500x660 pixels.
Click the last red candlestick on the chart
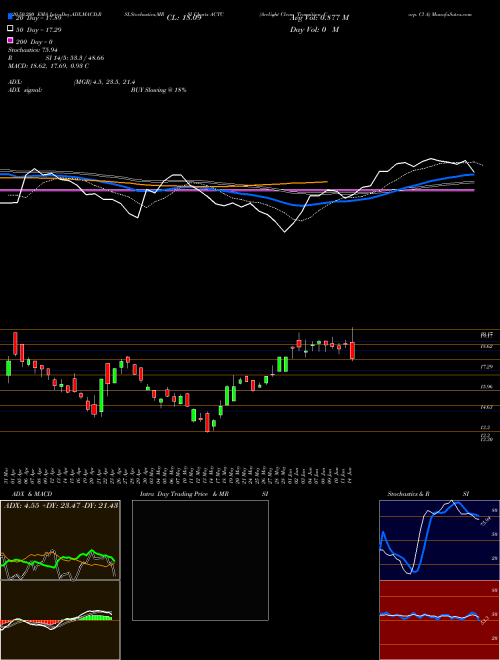click(x=352, y=350)
